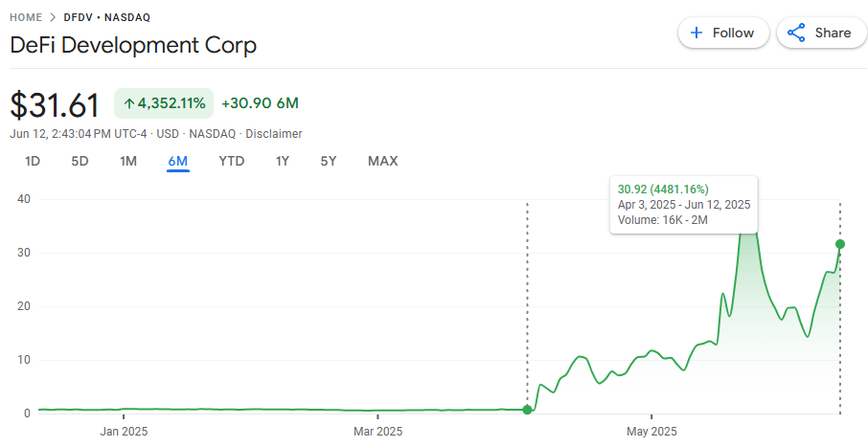Click the chart start point marker dot

527,410
